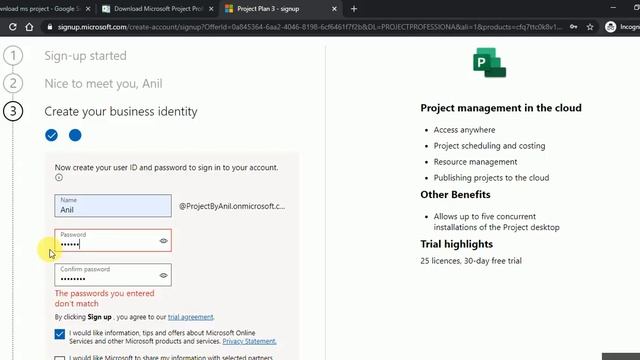Click the 25 licences, 30-day free trial text
The height and width of the screenshot is (360, 640).
click(471, 261)
